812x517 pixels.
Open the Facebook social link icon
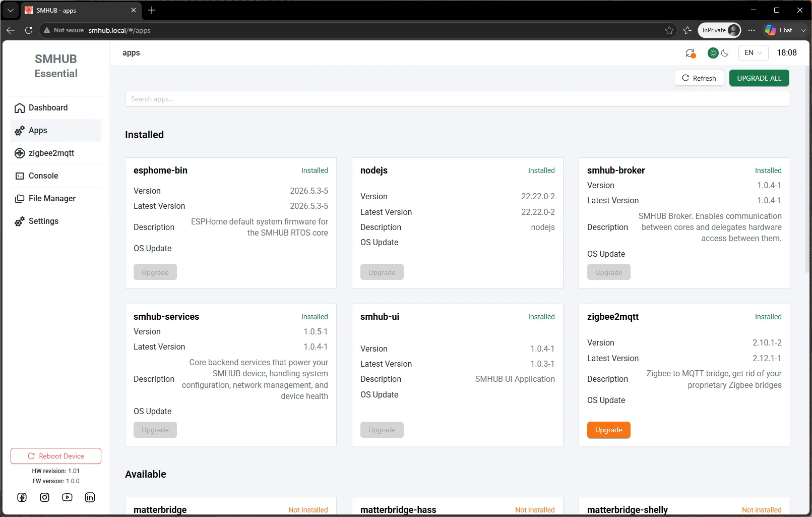pos(22,497)
